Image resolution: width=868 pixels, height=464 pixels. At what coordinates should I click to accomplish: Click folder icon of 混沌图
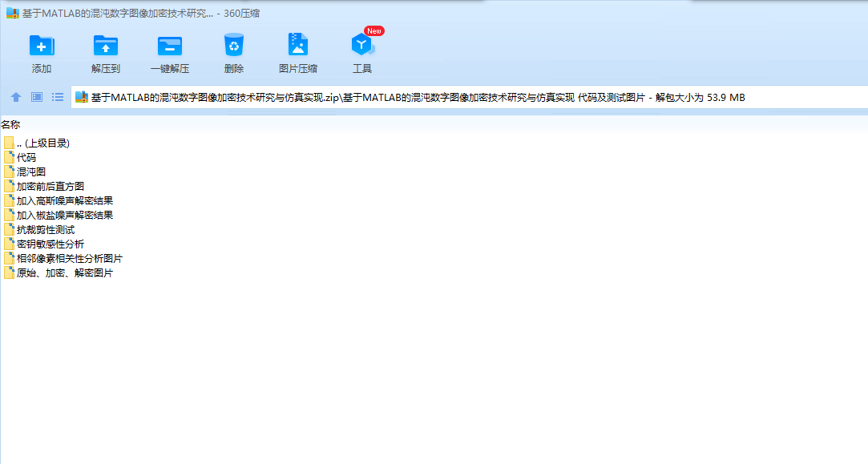click(x=9, y=171)
